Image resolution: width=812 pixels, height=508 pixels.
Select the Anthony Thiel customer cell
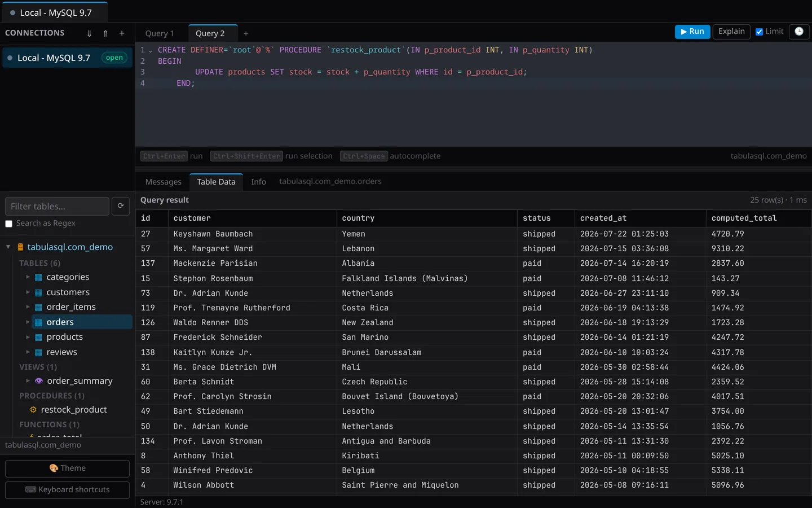253,456
